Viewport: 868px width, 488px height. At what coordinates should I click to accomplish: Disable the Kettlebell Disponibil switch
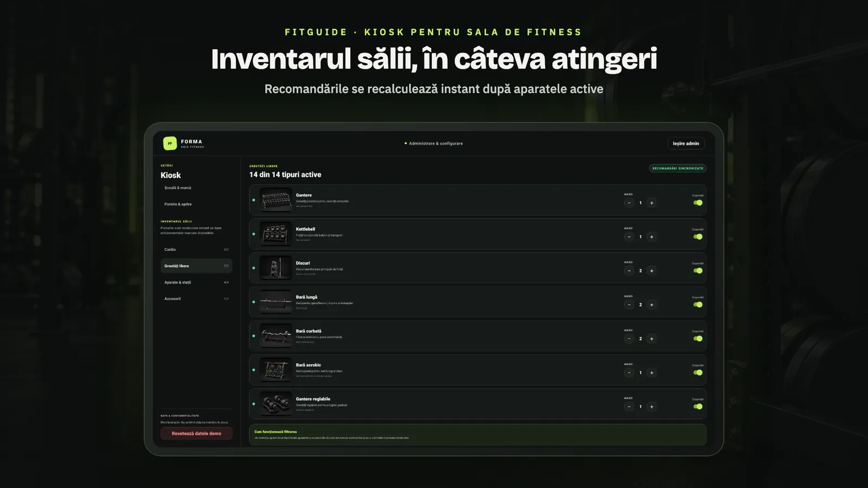698,237
